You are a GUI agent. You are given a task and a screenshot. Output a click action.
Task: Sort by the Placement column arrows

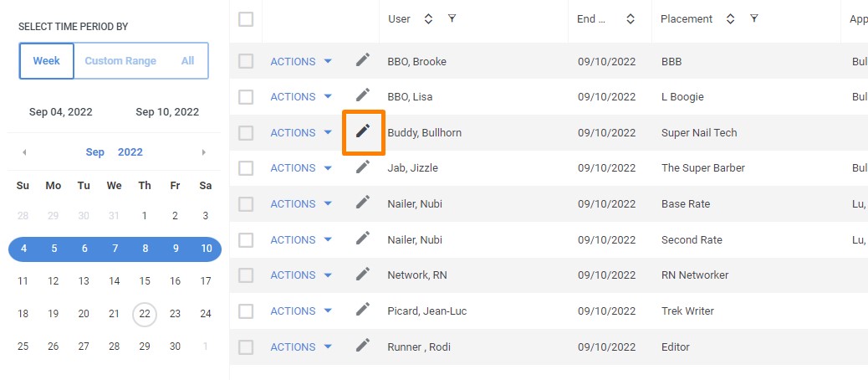click(730, 19)
